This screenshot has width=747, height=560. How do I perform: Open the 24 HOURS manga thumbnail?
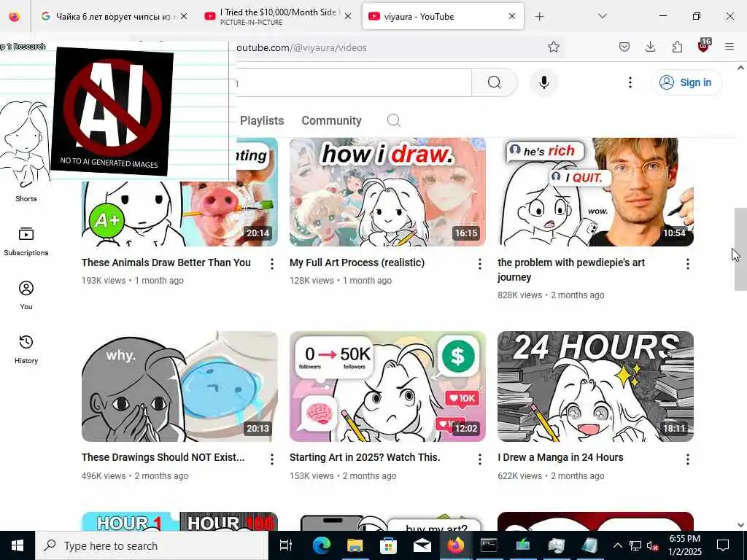pos(595,386)
